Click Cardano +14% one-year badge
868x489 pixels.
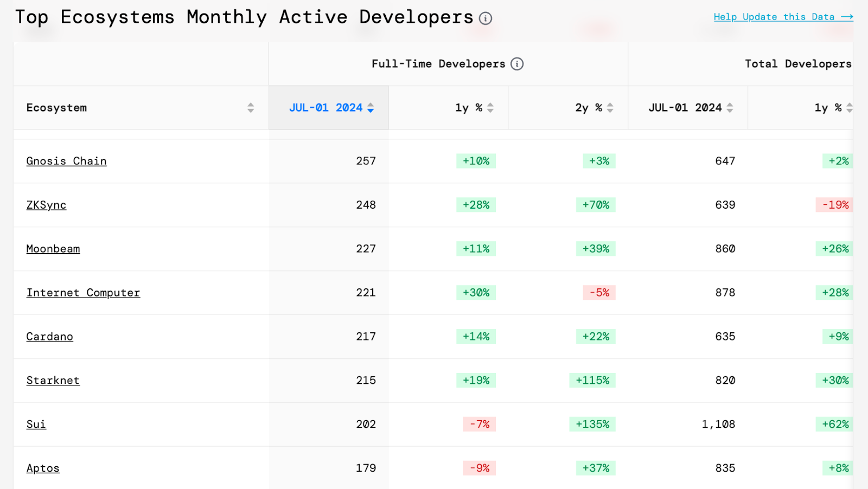pyautogui.click(x=476, y=337)
